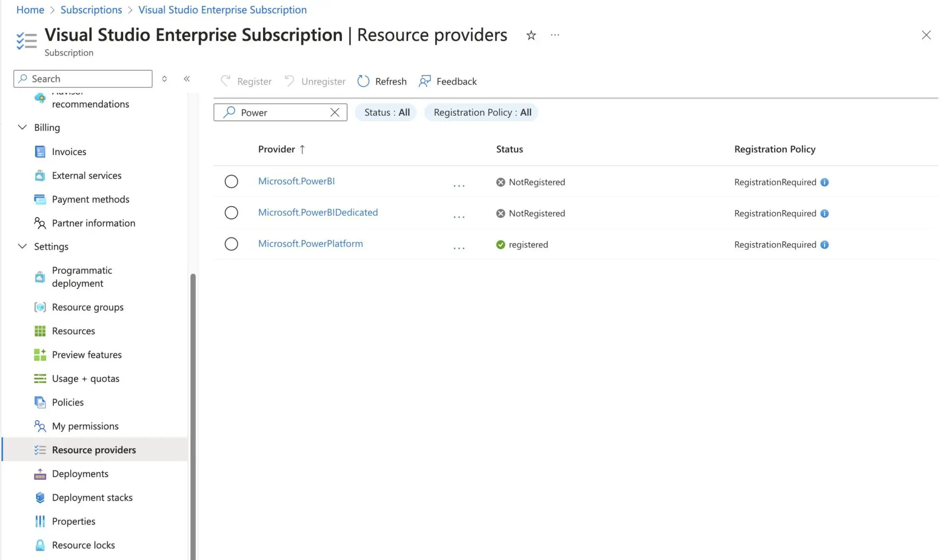The width and height of the screenshot is (942, 560).
Task: Collapse the Billing section chevron
Action: tap(22, 127)
